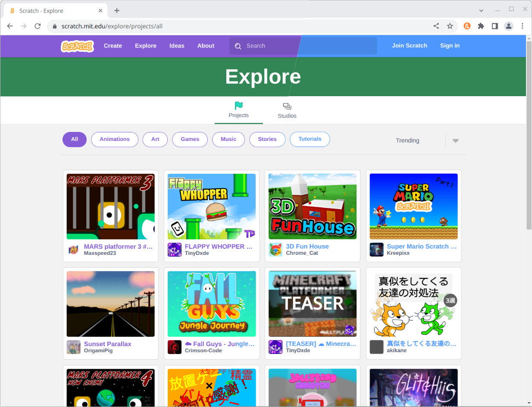Open a new browser tab
The width and height of the screenshot is (532, 407).
tap(116, 11)
